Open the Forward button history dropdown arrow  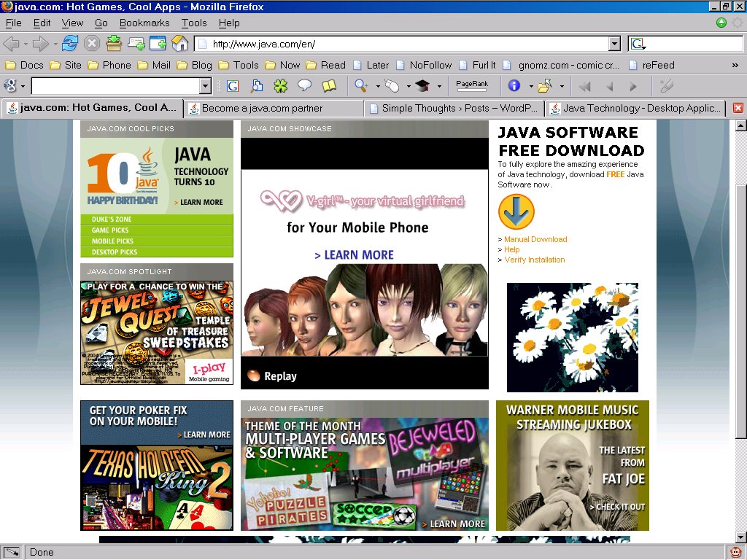coord(55,44)
